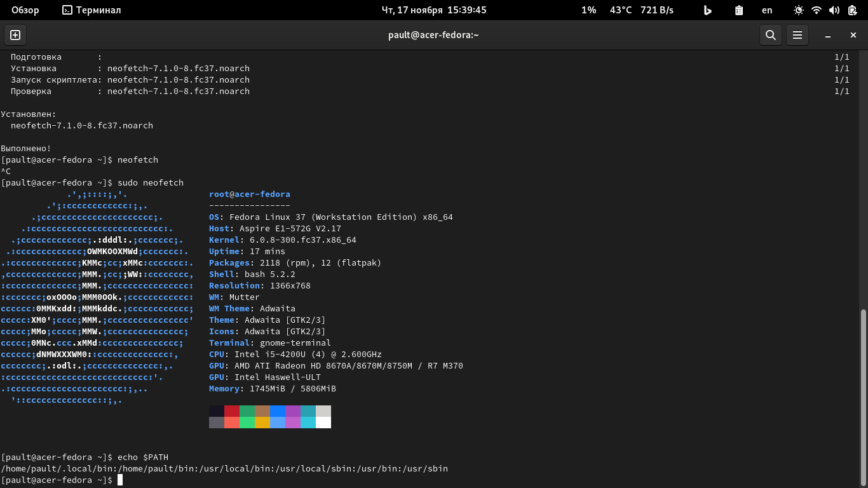Open the clipboard manager indicator
The width and height of the screenshot is (868, 488).
[739, 10]
